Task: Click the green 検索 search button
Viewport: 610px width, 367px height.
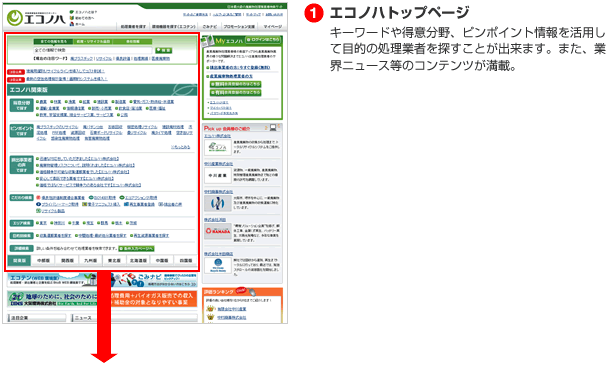Action: click(163, 50)
